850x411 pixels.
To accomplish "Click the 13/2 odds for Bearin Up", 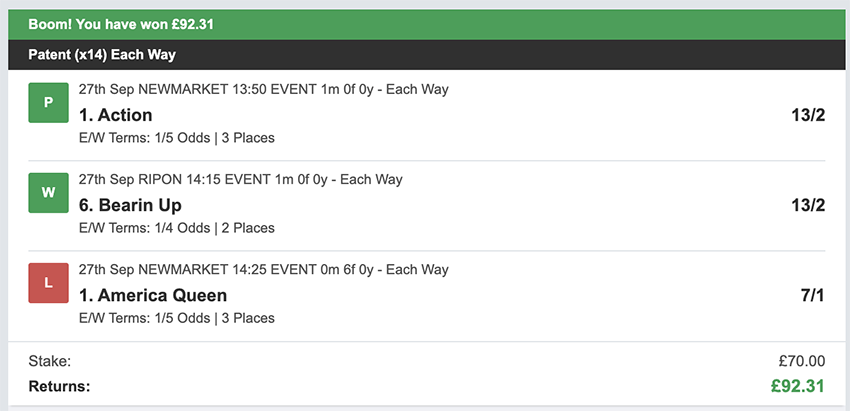I will pos(807,205).
